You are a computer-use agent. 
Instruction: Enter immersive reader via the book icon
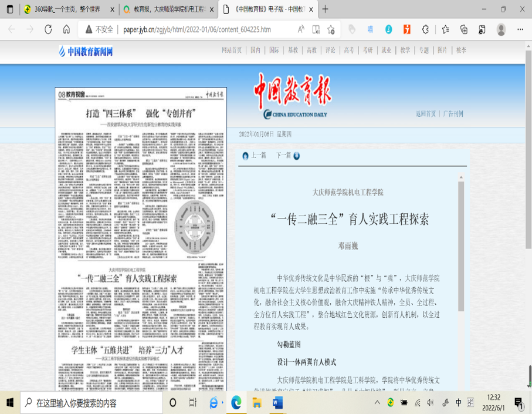(x=316, y=29)
